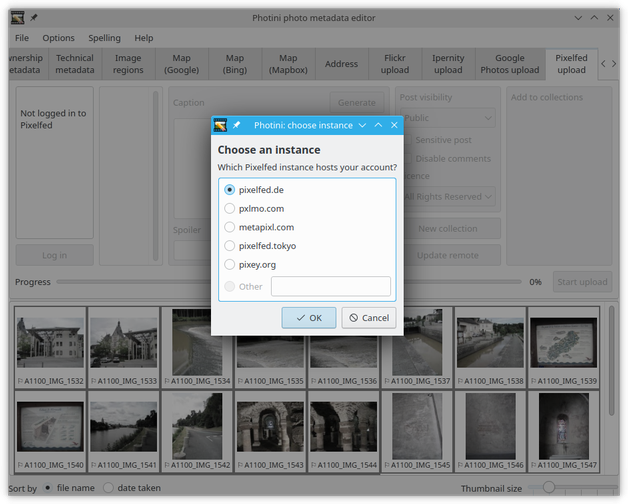Viewport: 628px width, 504px height.
Task: Select thumbnail A1100_IMG_1533
Action: (124, 347)
